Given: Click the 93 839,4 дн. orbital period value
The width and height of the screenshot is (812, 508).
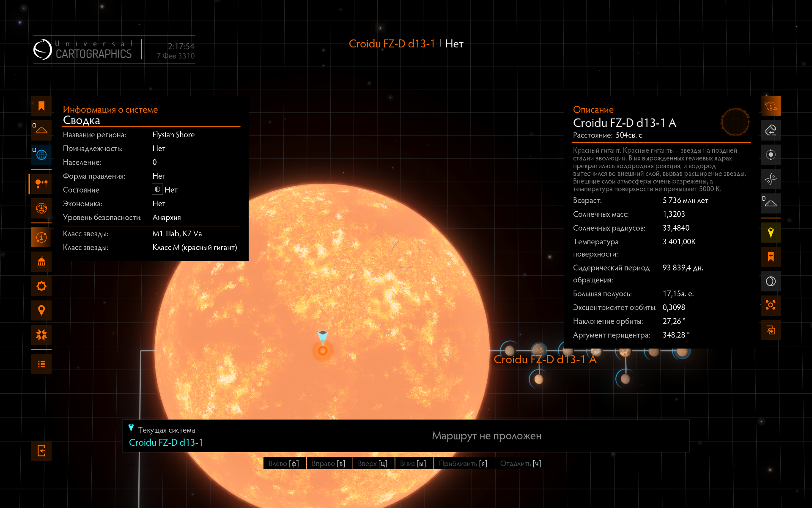Looking at the screenshot, I should [x=683, y=268].
